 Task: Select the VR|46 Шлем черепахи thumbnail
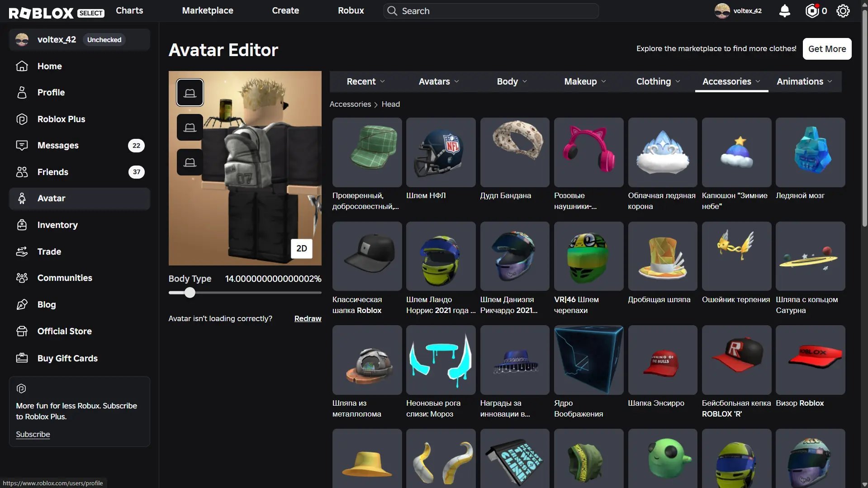(x=588, y=256)
